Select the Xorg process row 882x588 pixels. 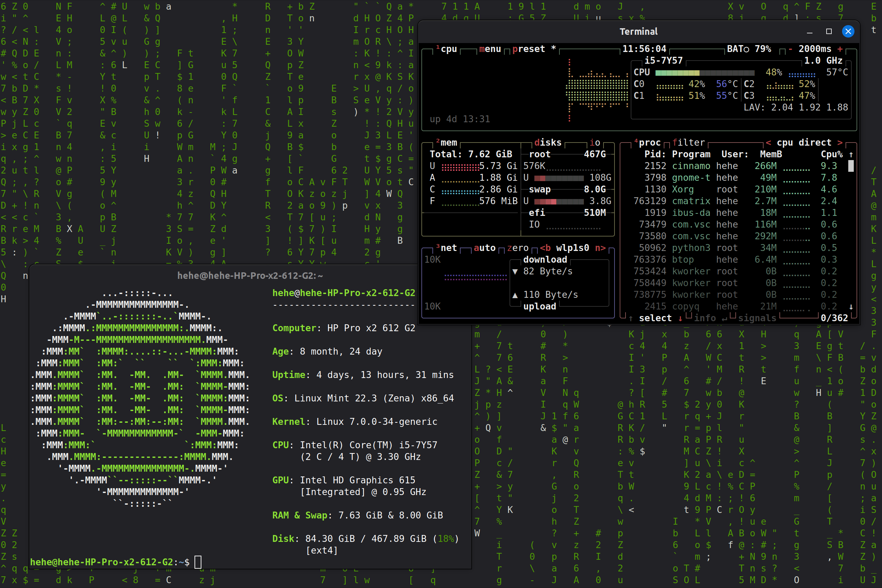(738, 189)
